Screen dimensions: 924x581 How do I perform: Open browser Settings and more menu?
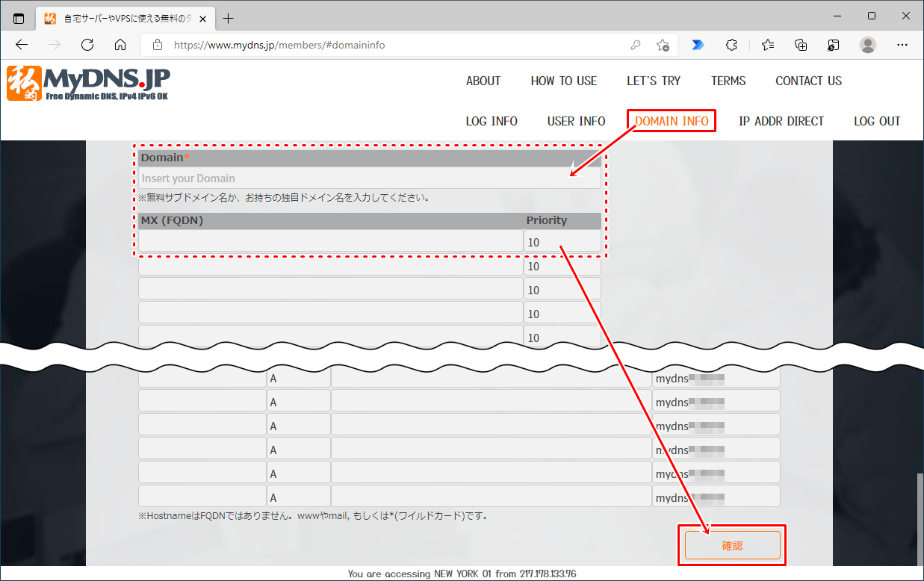[902, 45]
